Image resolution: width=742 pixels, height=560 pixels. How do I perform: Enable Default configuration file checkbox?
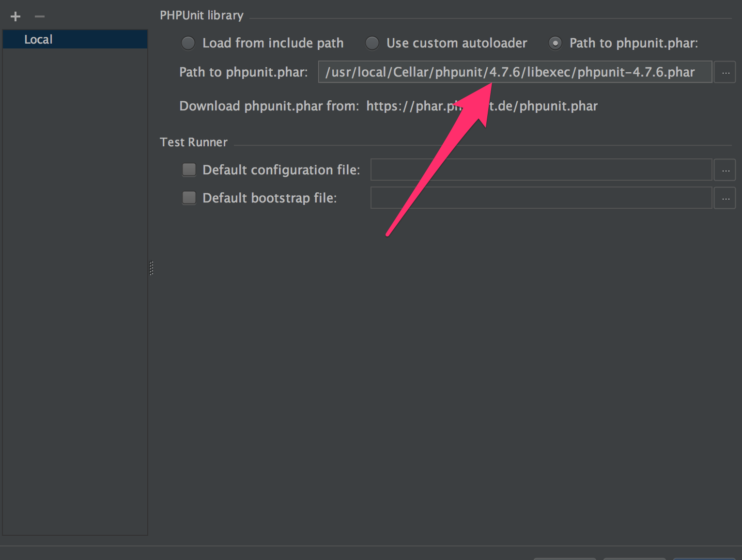pyautogui.click(x=189, y=170)
